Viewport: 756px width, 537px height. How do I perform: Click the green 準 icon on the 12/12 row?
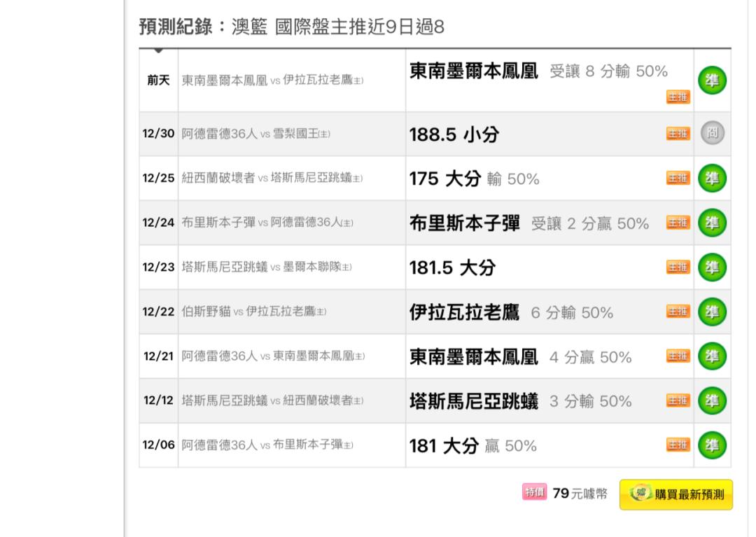tap(712, 400)
